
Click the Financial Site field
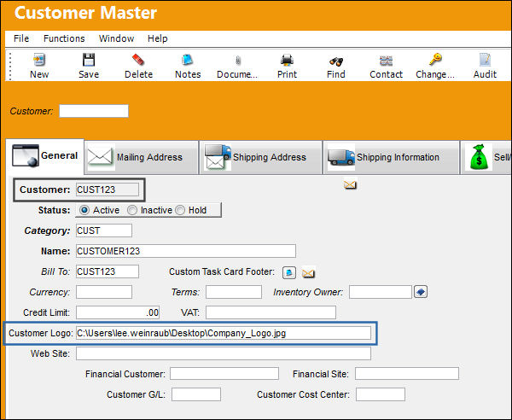pyautogui.click(x=407, y=374)
